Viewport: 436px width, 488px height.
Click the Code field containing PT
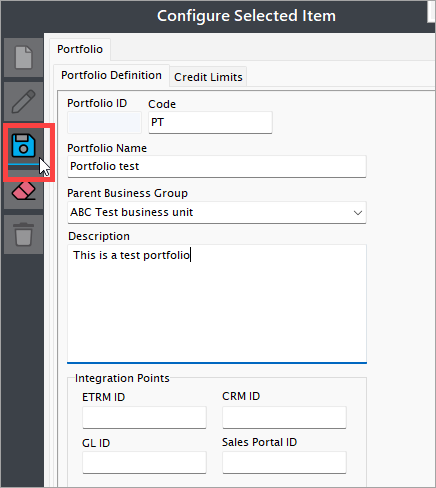pyautogui.click(x=210, y=122)
